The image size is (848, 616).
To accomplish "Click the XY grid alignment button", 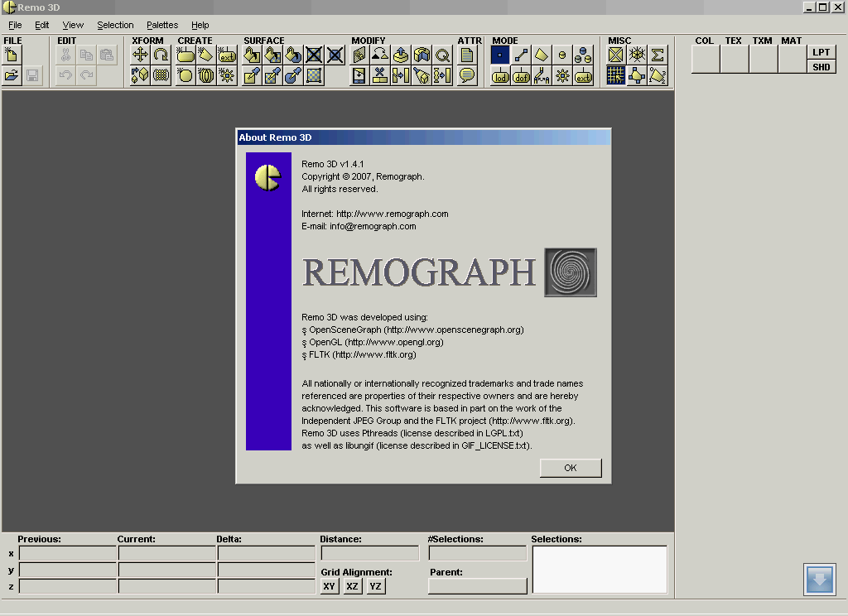I will tap(329, 586).
